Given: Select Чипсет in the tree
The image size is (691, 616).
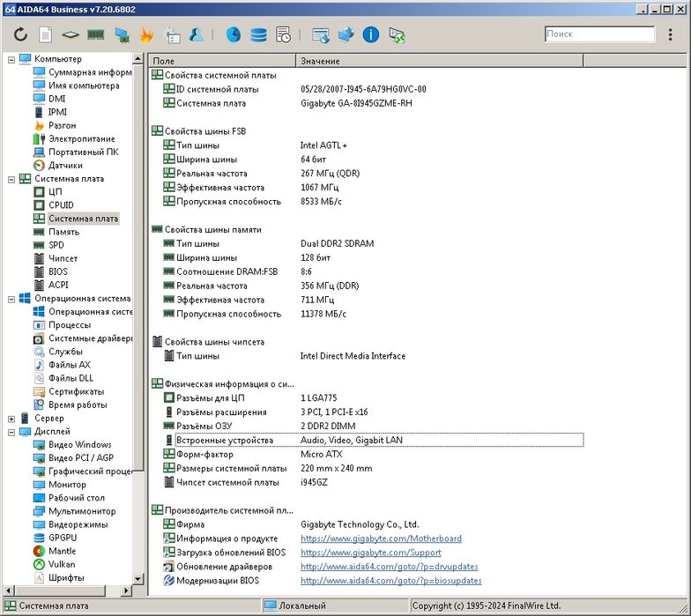Looking at the screenshot, I should click(x=63, y=258).
